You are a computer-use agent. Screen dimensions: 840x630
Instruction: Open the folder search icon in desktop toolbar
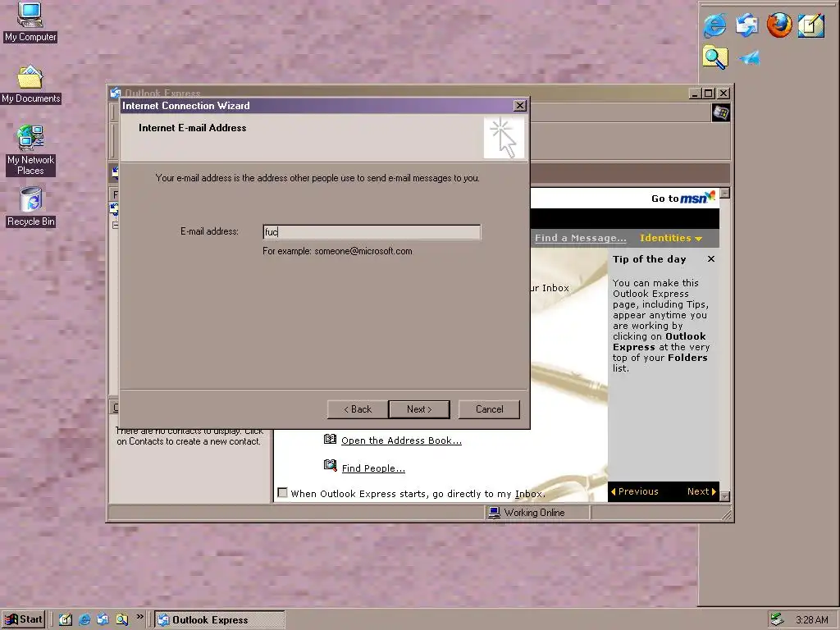point(715,57)
